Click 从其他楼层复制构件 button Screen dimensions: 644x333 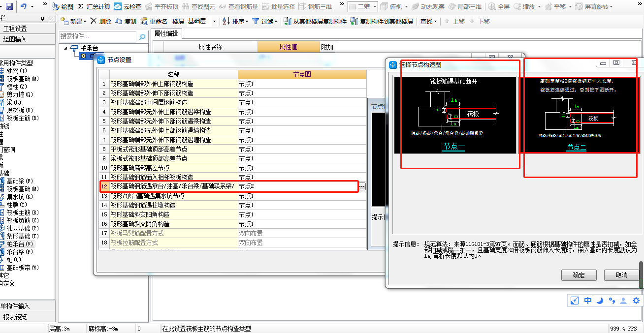[x=315, y=22]
